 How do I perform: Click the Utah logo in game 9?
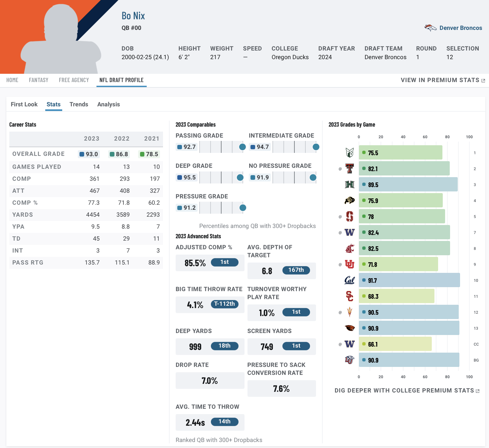pyautogui.click(x=350, y=265)
